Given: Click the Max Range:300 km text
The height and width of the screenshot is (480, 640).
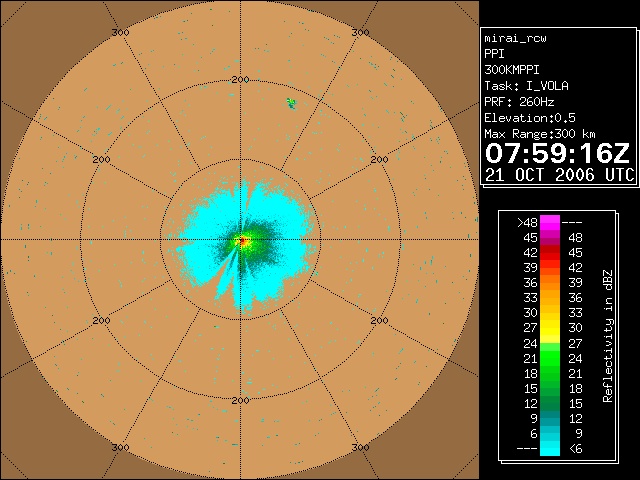Looking at the screenshot, I should (x=540, y=134).
